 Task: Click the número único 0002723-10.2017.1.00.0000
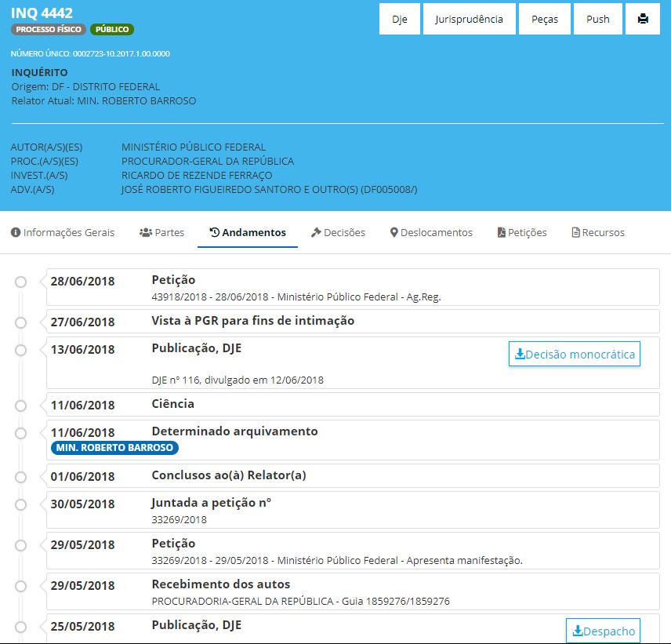click(121, 53)
